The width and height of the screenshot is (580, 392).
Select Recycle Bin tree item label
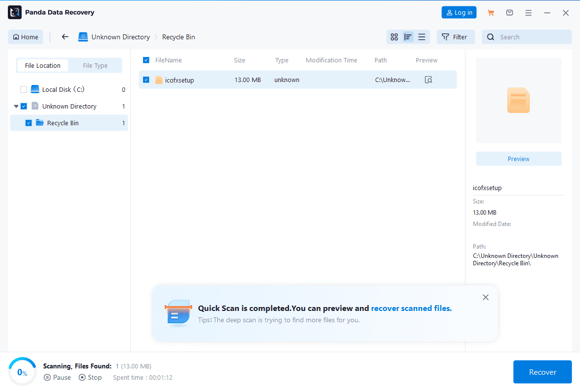(x=63, y=123)
